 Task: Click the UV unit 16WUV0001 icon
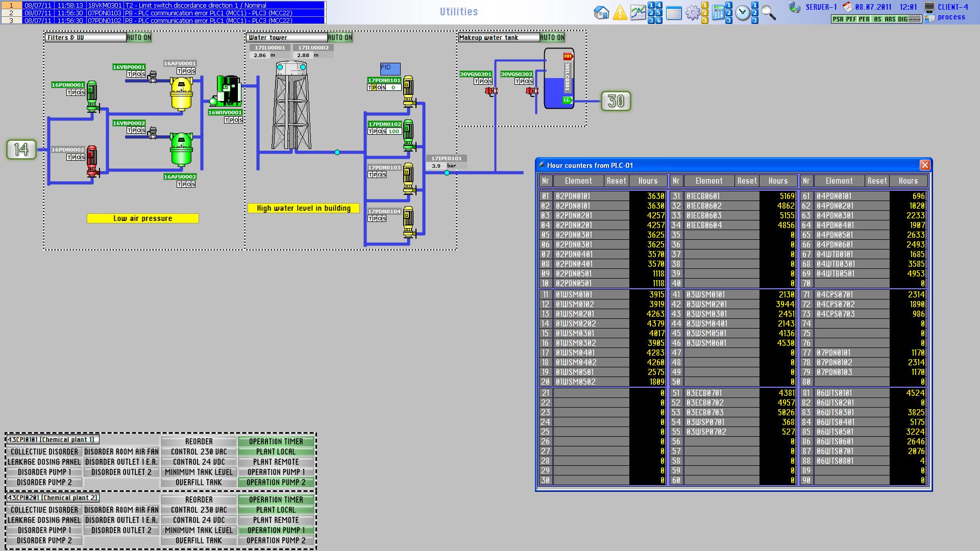coord(228,91)
